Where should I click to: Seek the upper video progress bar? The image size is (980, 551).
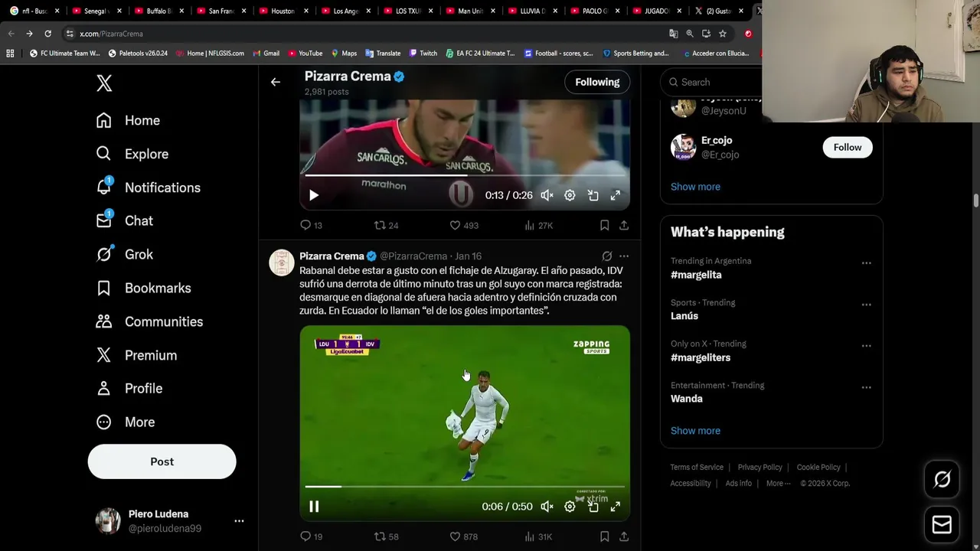pyautogui.click(x=465, y=175)
